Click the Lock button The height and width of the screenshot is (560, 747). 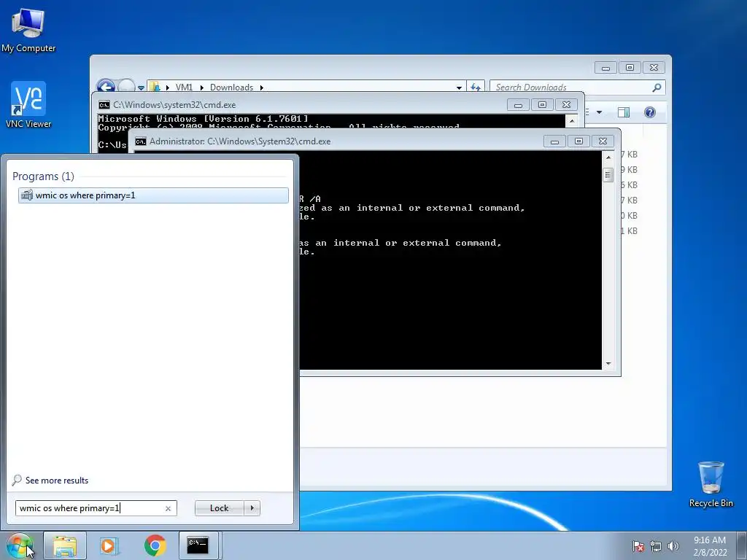[x=219, y=508]
